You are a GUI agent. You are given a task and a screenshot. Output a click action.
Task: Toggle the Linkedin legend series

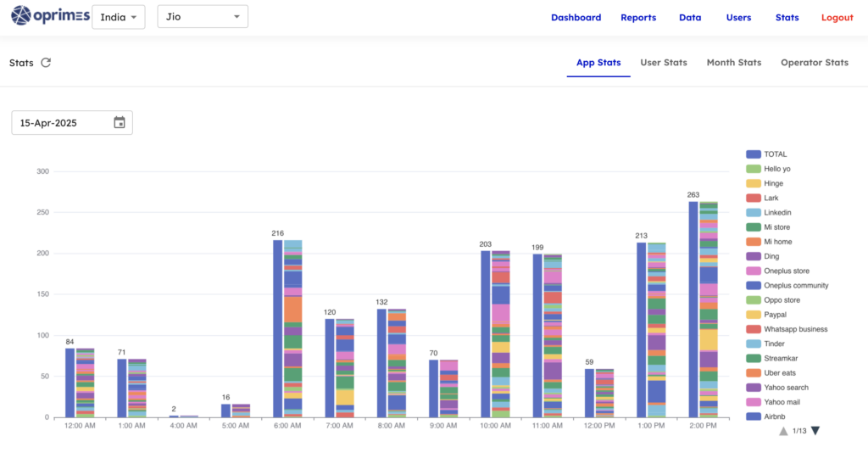pos(768,213)
